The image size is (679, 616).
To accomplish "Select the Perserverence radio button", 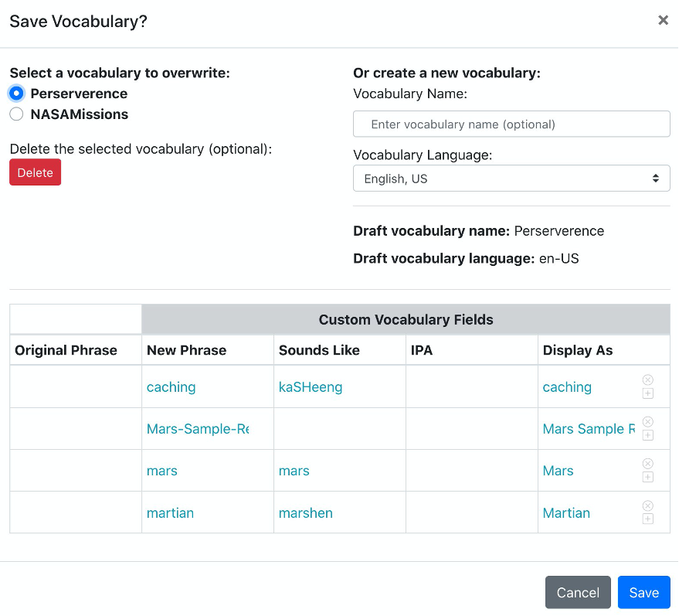I will pyautogui.click(x=16, y=93).
